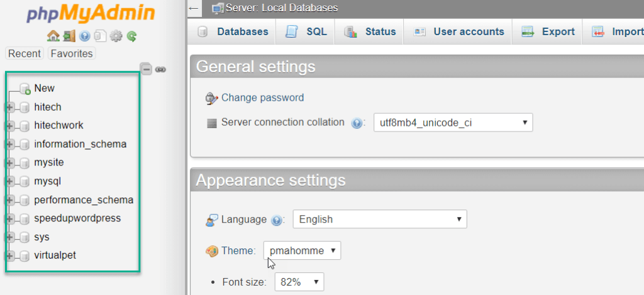Open the Language dropdown set to English
The image size is (644, 295).
(380, 219)
